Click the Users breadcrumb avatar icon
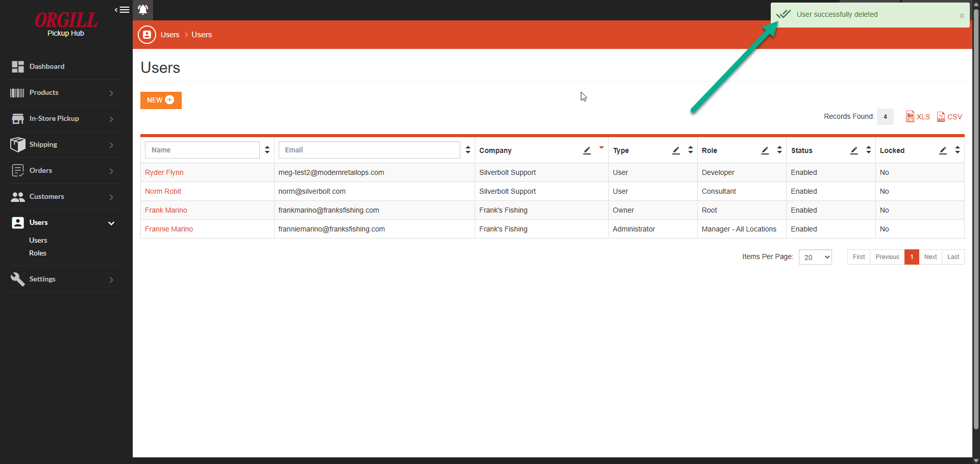The image size is (980, 464). [147, 35]
